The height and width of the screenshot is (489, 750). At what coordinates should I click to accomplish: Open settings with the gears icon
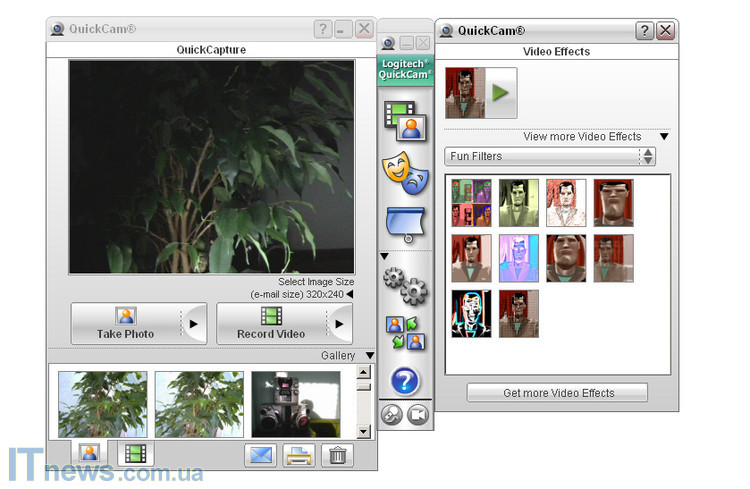click(x=405, y=285)
